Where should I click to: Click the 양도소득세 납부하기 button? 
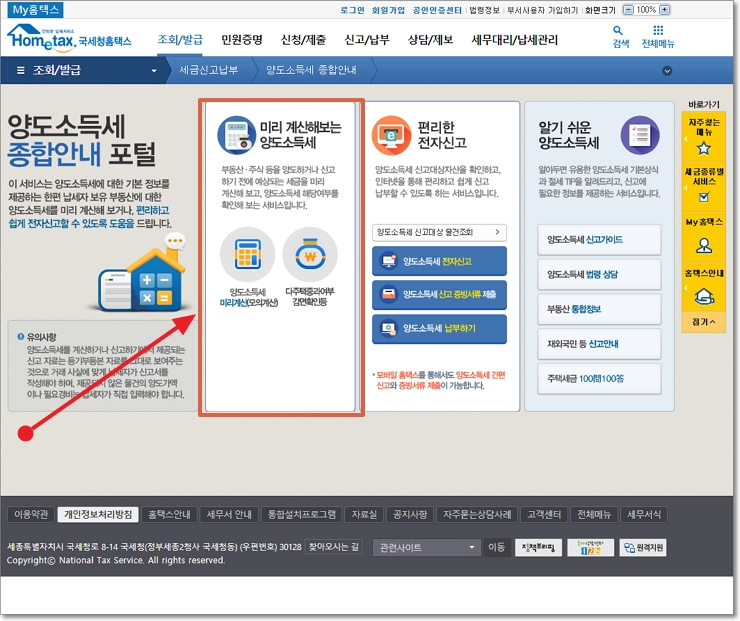(x=439, y=329)
